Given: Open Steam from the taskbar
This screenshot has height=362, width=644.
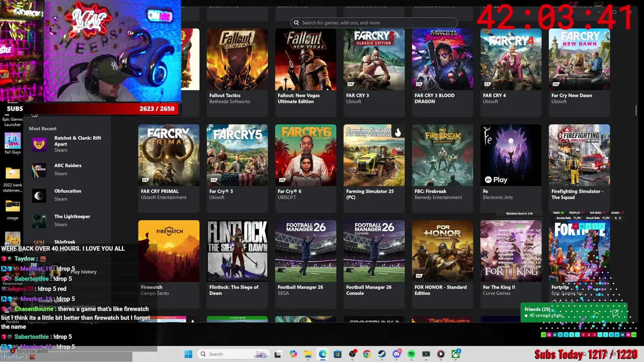Looking at the screenshot, I should [x=382, y=354].
